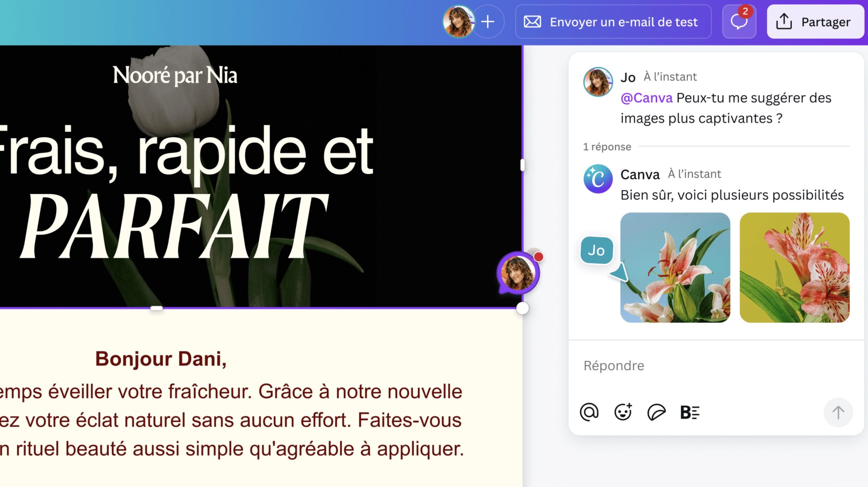Click Jo's profile avatar in the header
Image resolution: width=868 pixels, height=487 pixels.
click(x=459, y=22)
